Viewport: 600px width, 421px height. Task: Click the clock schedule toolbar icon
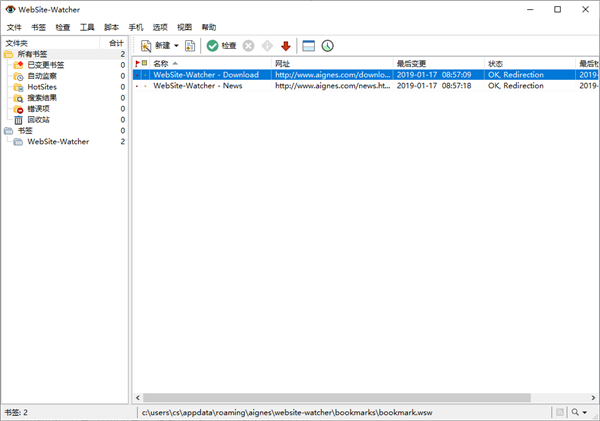327,46
